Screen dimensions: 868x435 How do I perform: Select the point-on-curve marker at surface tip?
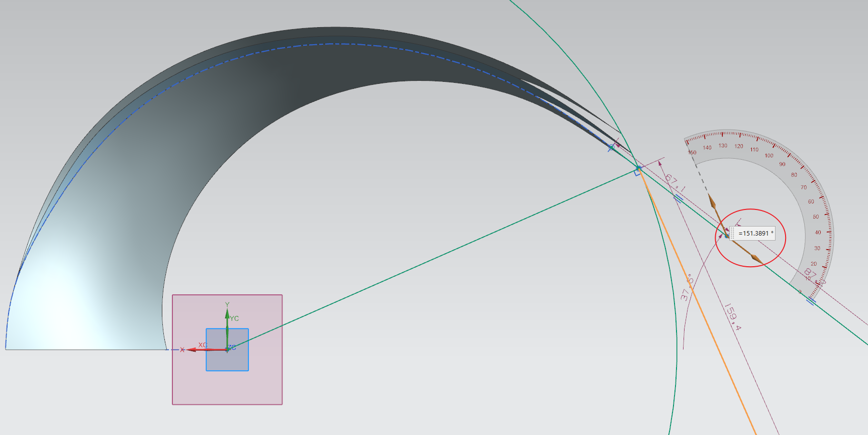(x=611, y=148)
